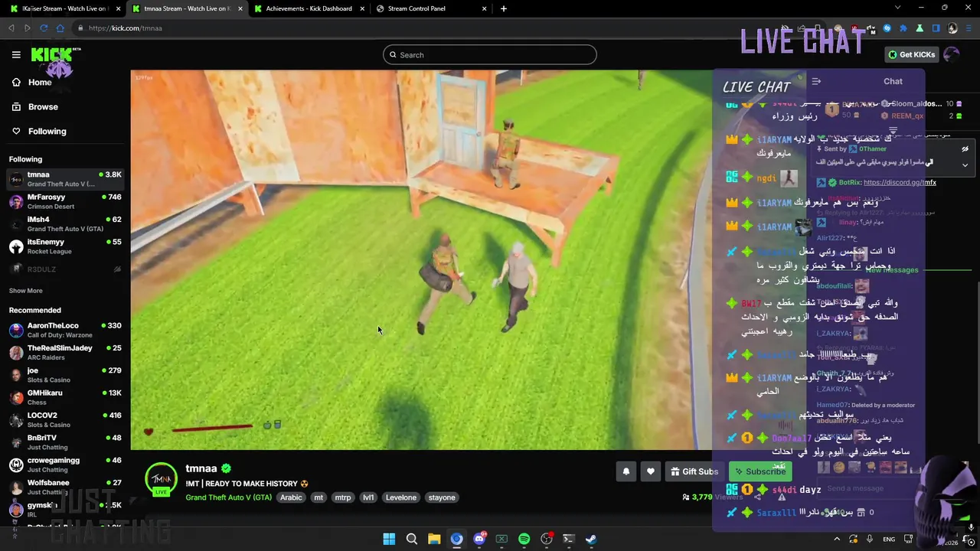980x551 pixels.
Task: Open joe Slots & Casino channel
Action: pos(65,375)
